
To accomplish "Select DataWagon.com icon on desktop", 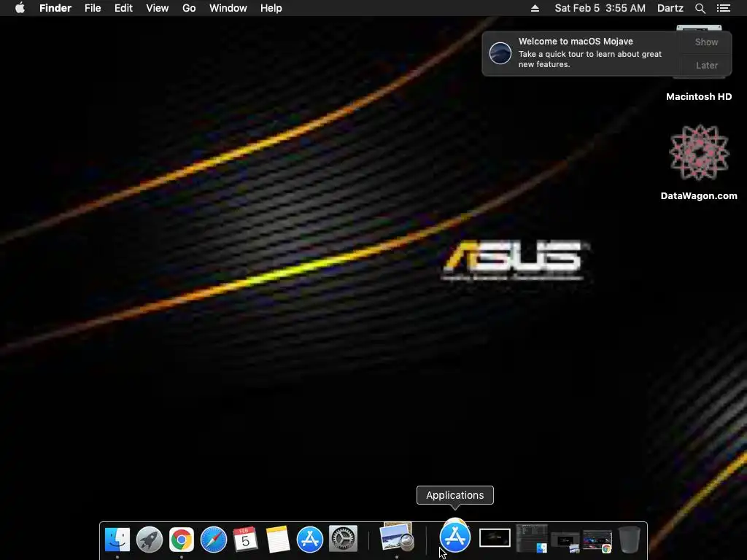I will [699, 152].
